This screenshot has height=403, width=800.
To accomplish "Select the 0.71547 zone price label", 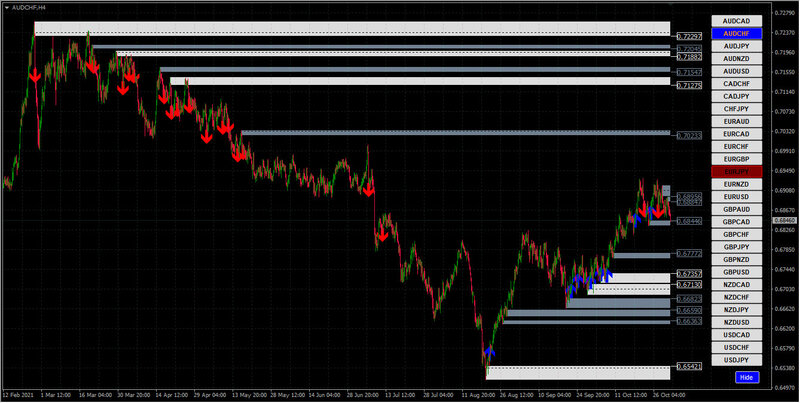I will 689,72.
